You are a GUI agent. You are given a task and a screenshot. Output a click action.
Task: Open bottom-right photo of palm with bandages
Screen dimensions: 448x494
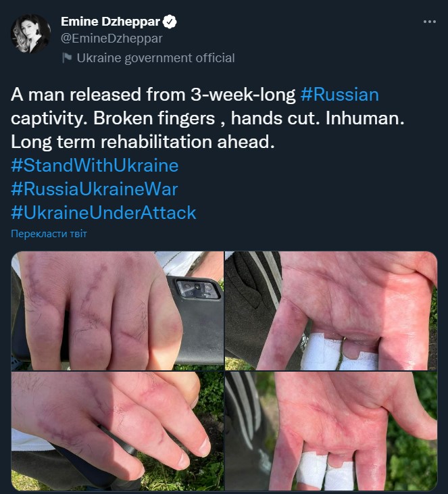click(331, 431)
